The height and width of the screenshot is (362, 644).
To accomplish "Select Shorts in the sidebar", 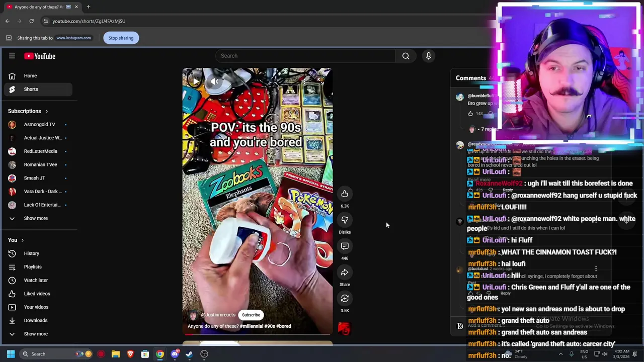I will tap(38, 89).
